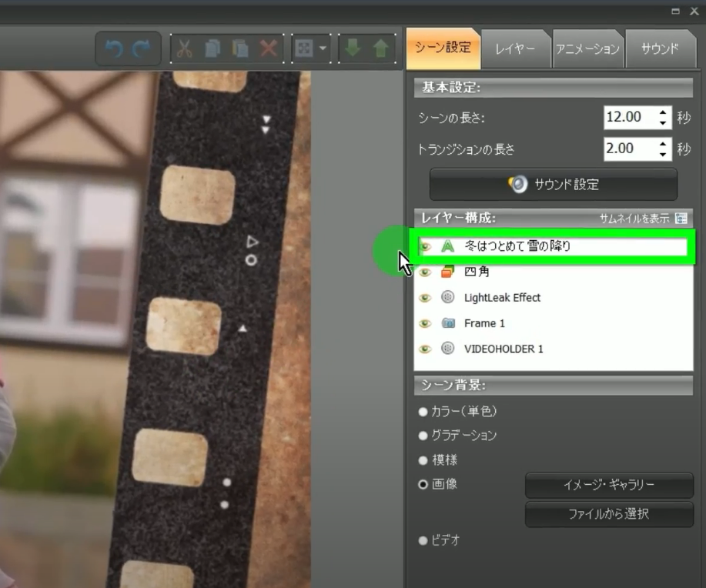
Task: Switch to the レイヤー tab
Action: [x=514, y=49]
